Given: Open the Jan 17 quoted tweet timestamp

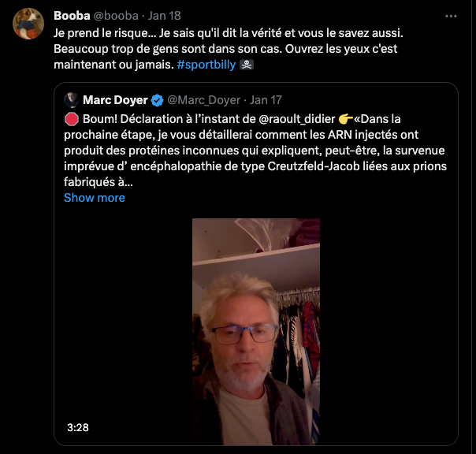Looking at the screenshot, I should (x=266, y=100).
